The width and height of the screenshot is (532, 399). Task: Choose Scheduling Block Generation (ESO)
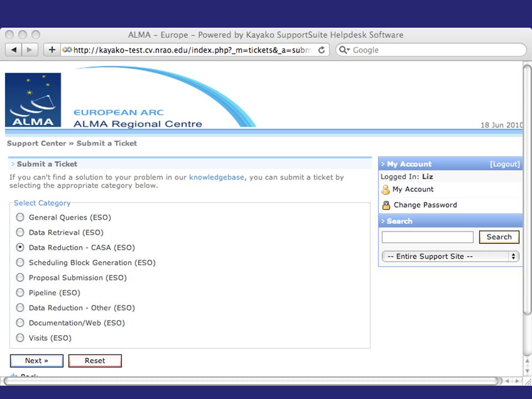[x=20, y=262]
